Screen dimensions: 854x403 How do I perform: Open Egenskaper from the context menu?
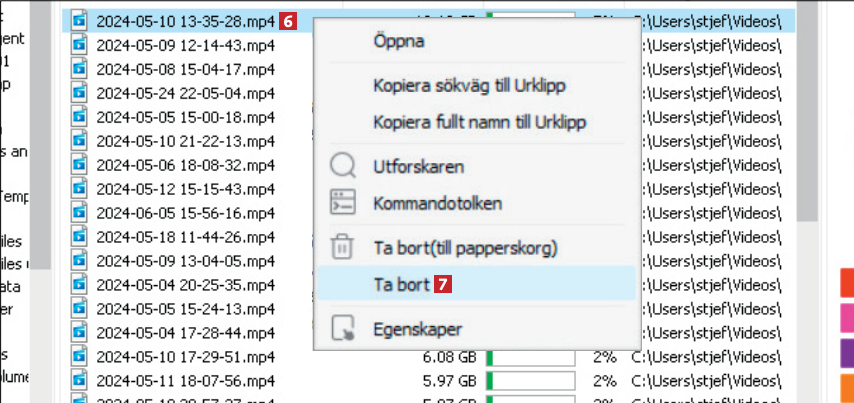click(418, 329)
